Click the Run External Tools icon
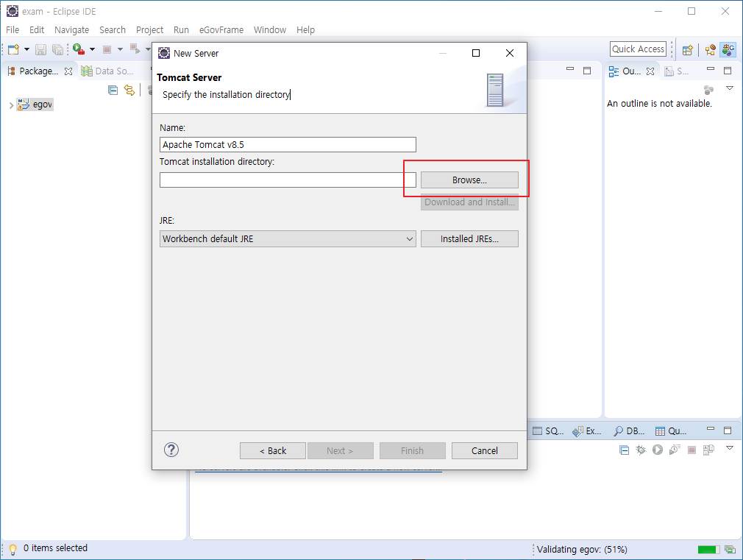Viewport: 743px width, 560px height. (x=79, y=49)
